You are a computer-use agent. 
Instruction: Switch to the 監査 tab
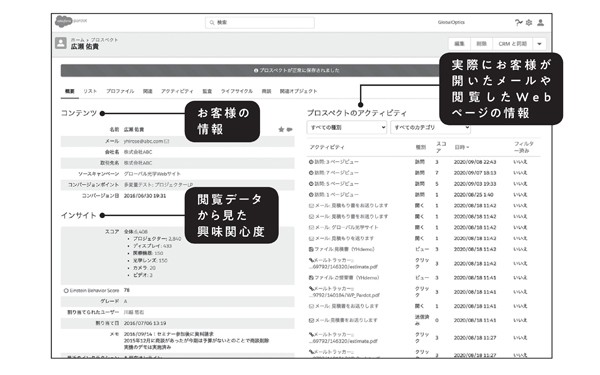207,91
